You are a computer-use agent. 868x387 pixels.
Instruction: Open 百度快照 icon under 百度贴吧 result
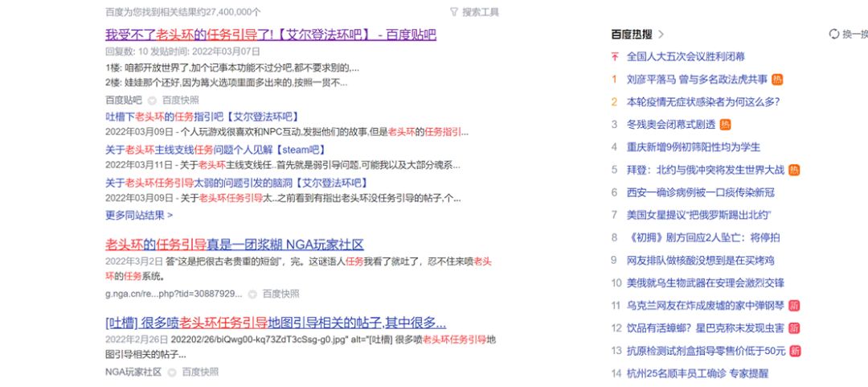[x=152, y=101]
